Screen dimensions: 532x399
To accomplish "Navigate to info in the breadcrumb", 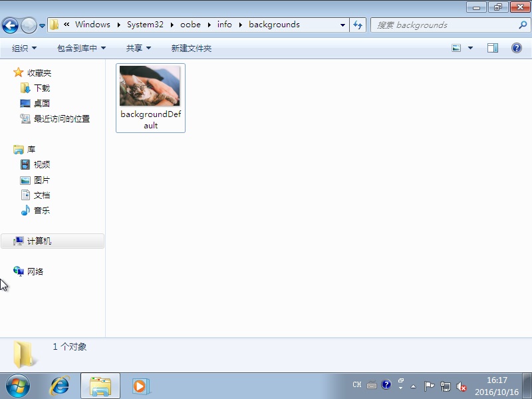I will (224, 25).
